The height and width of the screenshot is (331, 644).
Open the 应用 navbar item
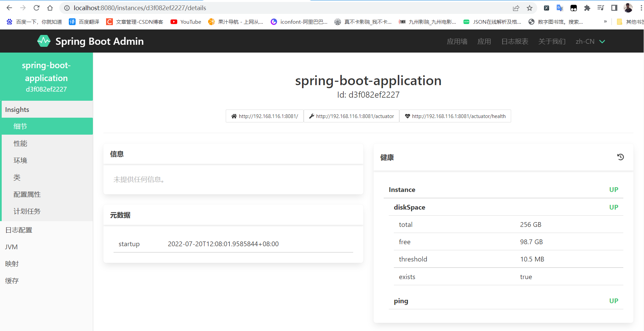coord(484,41)
